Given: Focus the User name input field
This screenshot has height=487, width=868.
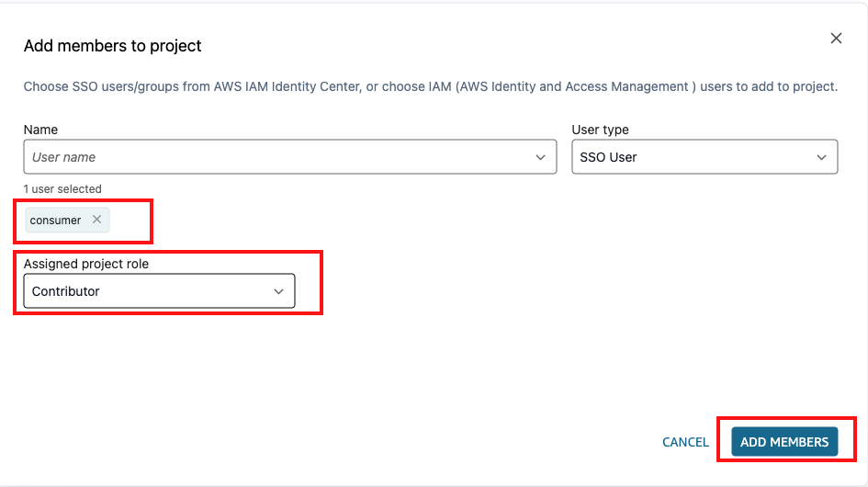Looking at the screenshot, I should (x=276, y=157).
